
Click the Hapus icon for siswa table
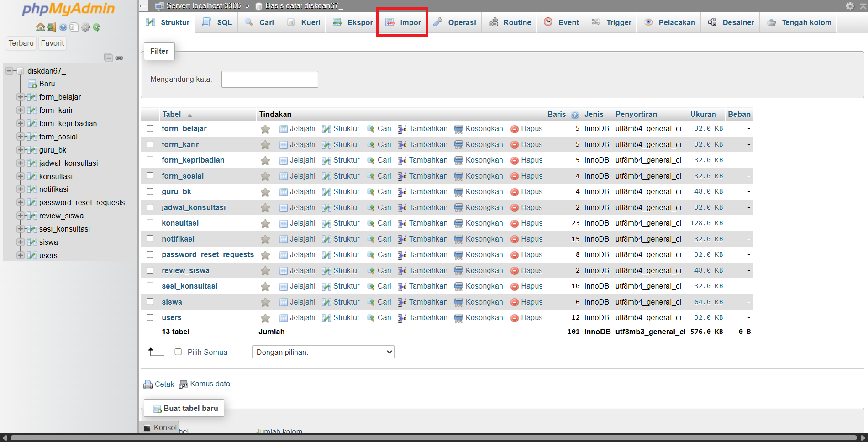point(515,302)
